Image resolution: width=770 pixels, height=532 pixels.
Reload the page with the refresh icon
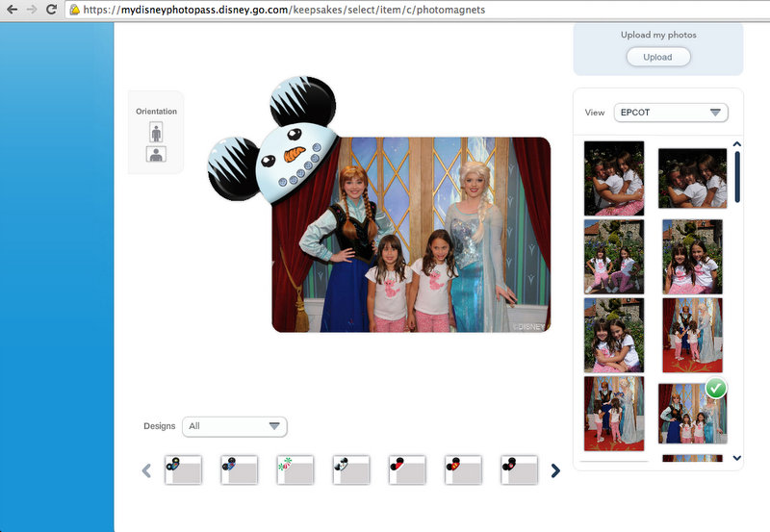coord(51,10)
